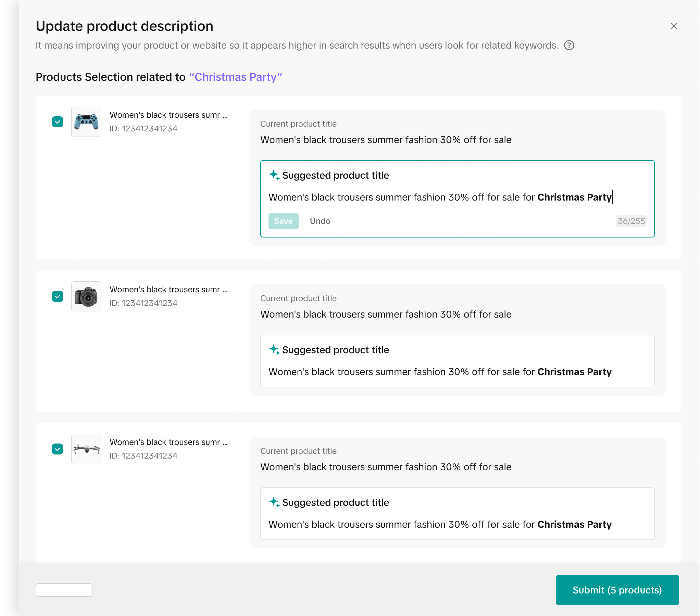The image size is (700, 616).
Task: Click the drone product thumbnail
Action: (x=86, y=449)
